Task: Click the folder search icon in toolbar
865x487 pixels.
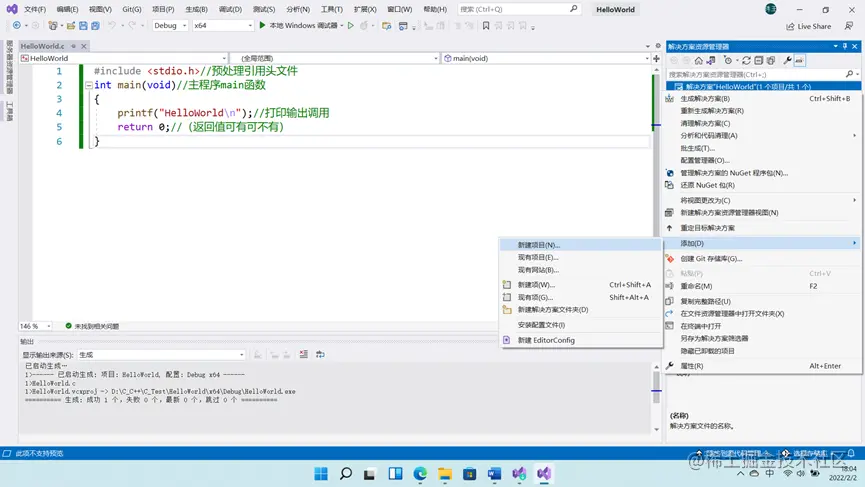Action: coord(386,25)
